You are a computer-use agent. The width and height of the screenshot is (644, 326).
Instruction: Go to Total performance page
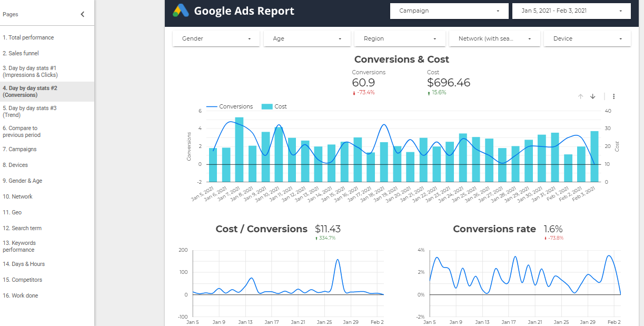[28, 37]
